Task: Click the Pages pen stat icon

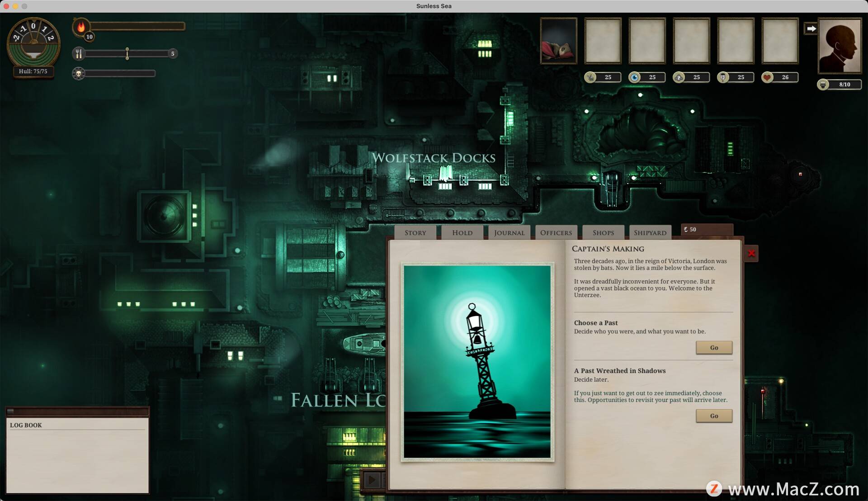Action: (723, 77)
